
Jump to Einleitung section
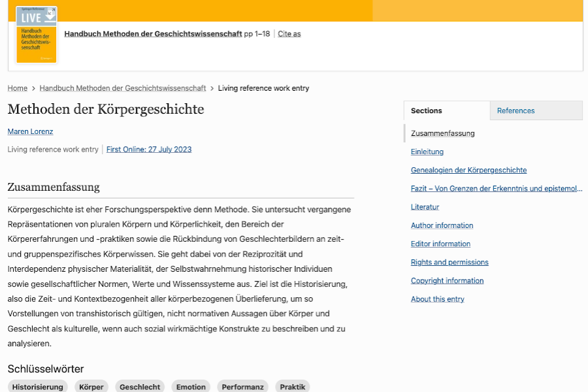(x=427, y=152)
